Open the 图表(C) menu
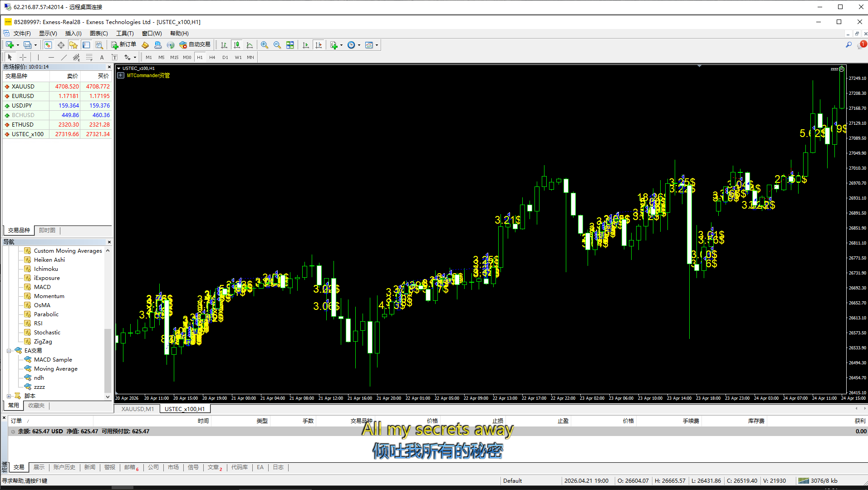 (98, 34)
